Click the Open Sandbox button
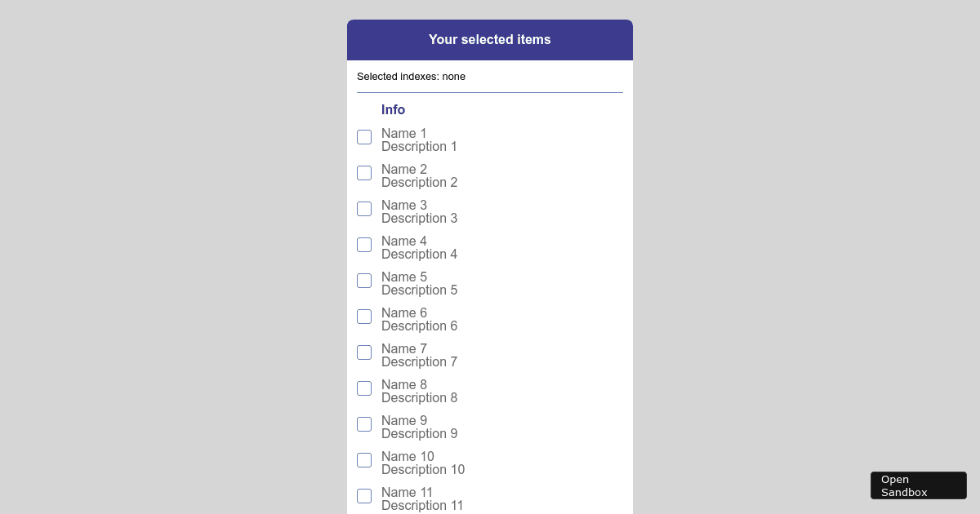 point(918,485)
